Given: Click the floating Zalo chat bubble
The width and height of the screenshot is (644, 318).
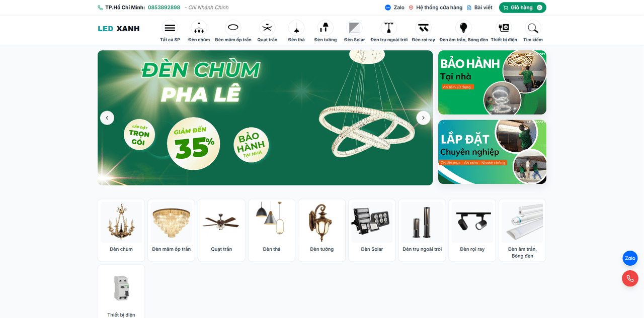Looking at the screenshot, I should 630,258.
